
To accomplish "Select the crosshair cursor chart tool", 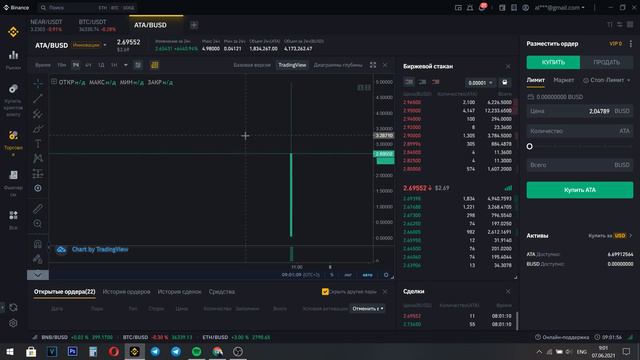I will (38, 83).
